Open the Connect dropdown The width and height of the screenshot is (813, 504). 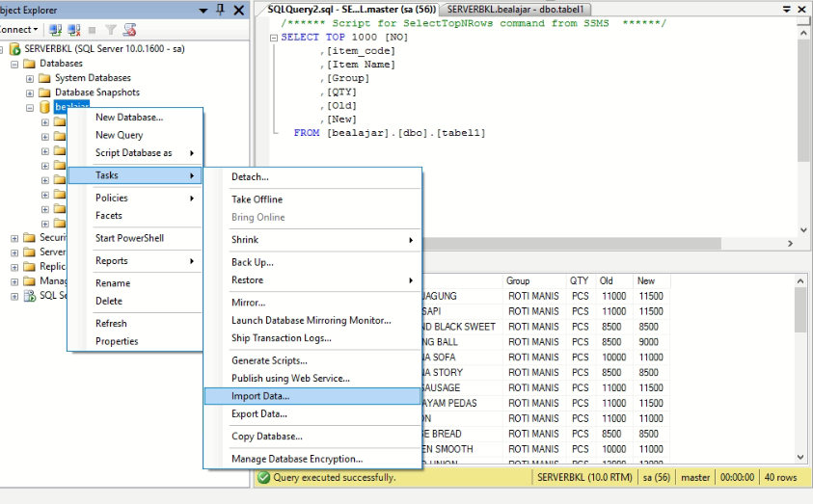[19, 30]
